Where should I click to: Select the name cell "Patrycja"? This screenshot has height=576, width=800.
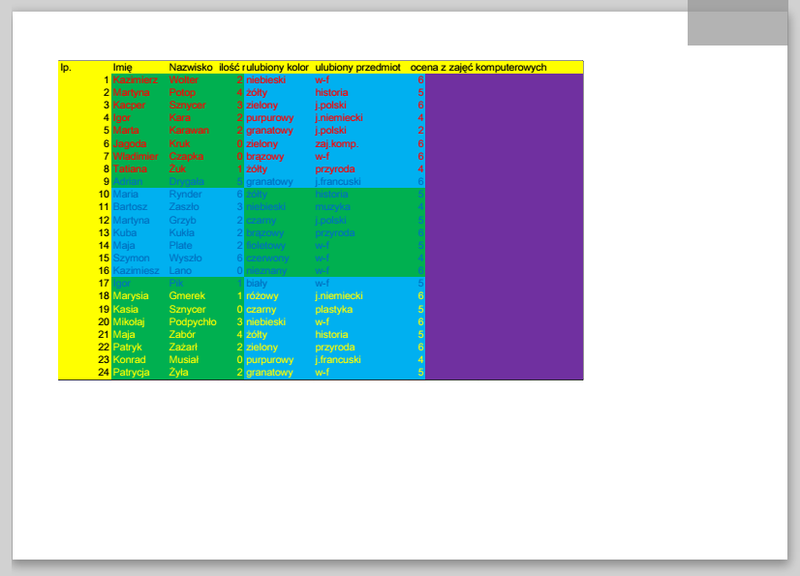(132, 372)
